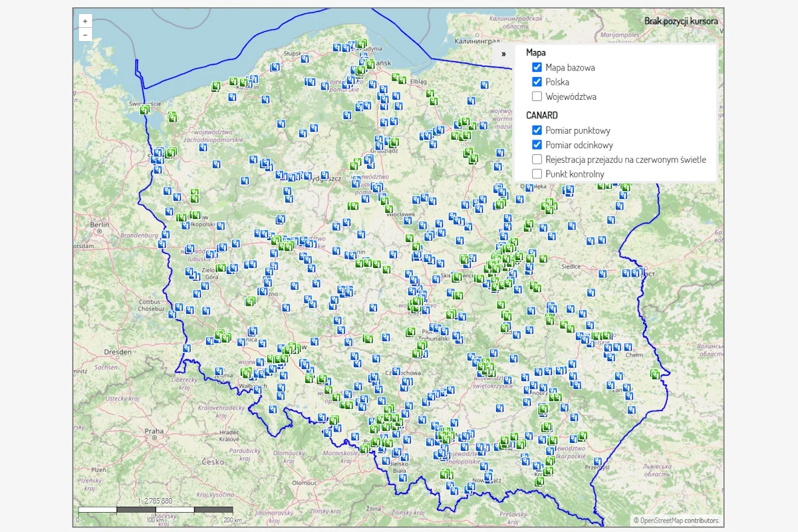
Task: Click the blue marker just left of Bydgoszcz label
Action: (307, 176)
